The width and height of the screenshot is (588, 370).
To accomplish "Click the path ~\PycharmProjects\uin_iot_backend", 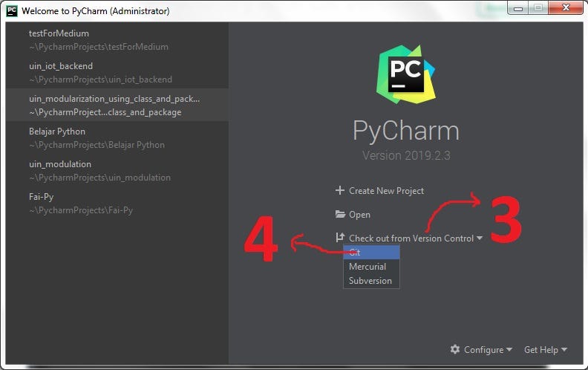I will (100, 79).
